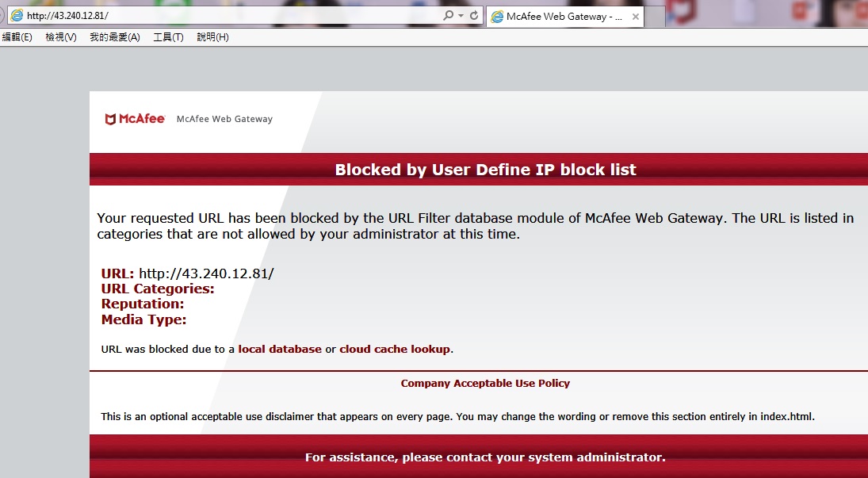868x478 pixels.
Task: Open the 編輯(E) menu
Action: (17, 37)
